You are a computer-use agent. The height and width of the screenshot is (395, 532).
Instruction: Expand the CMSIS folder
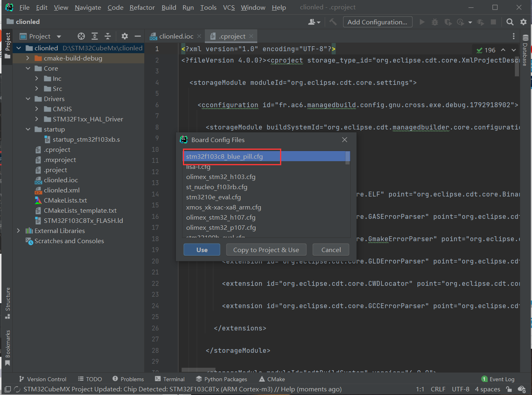tap(37, 109)
